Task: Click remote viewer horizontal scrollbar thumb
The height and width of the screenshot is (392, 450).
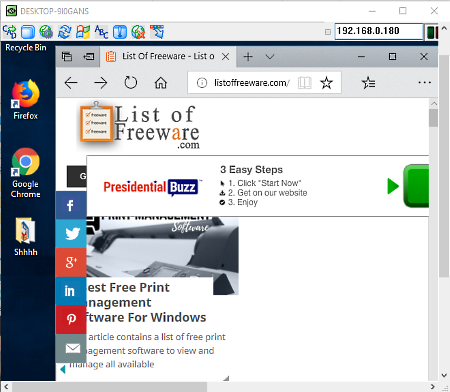Action: tap(110, 387)
